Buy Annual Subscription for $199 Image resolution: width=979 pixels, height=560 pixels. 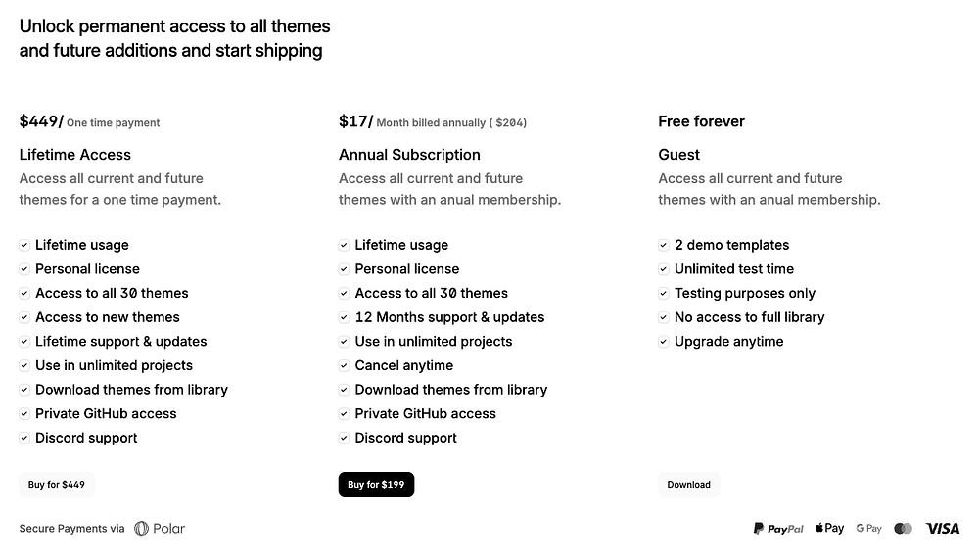(377, 485)
